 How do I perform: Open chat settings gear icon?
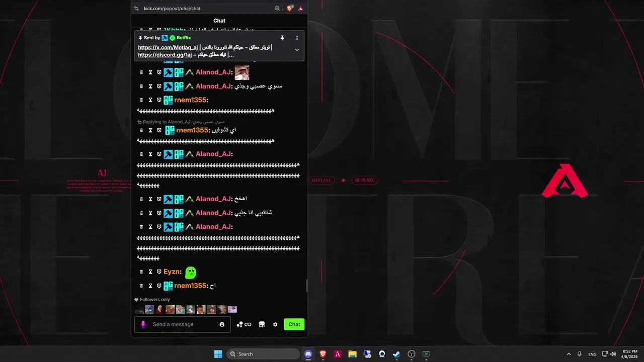(275, 324)
